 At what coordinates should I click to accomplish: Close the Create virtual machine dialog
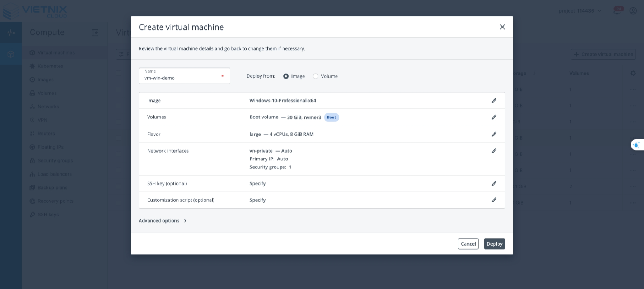[x=502, y=27]
